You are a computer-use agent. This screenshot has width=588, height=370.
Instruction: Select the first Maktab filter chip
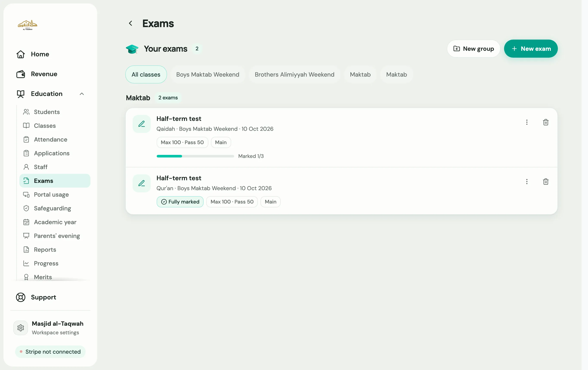(x=360, y=74)
